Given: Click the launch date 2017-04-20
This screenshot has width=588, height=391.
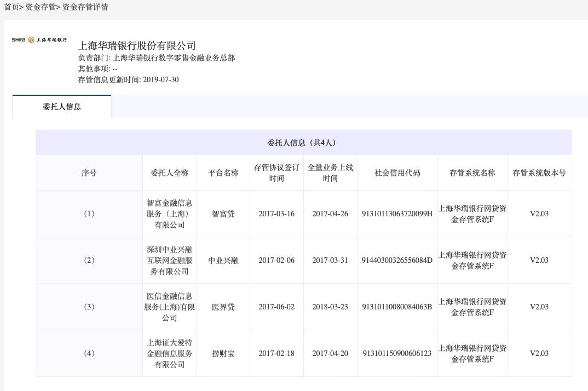Looking at the screenshot, I should (330, 353).
